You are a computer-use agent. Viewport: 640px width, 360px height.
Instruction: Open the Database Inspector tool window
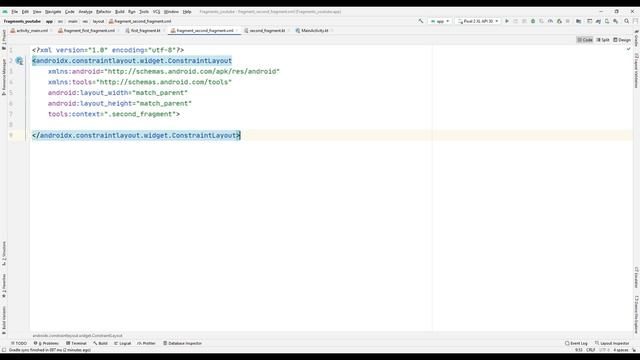pyautogui.click(x=182, y=343)
